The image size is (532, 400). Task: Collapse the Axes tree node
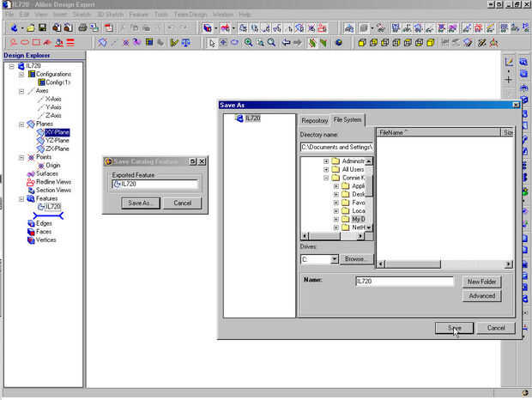tap(21, 91)
